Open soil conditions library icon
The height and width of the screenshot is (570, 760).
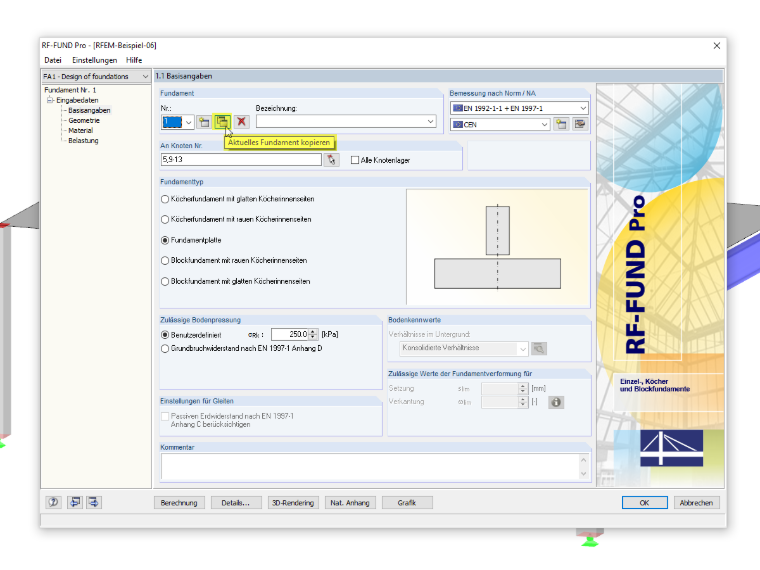coord(539,348)
